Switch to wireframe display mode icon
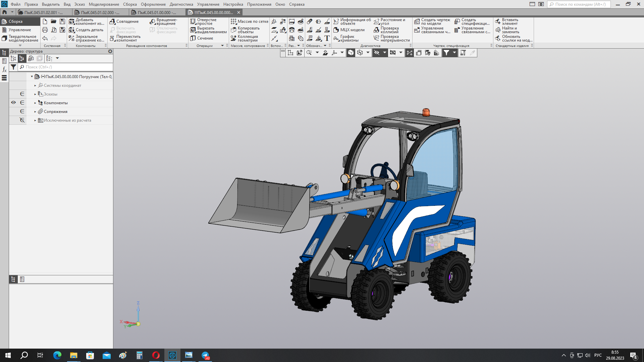The width and height of the screenshot is (644, 362). 360,53
